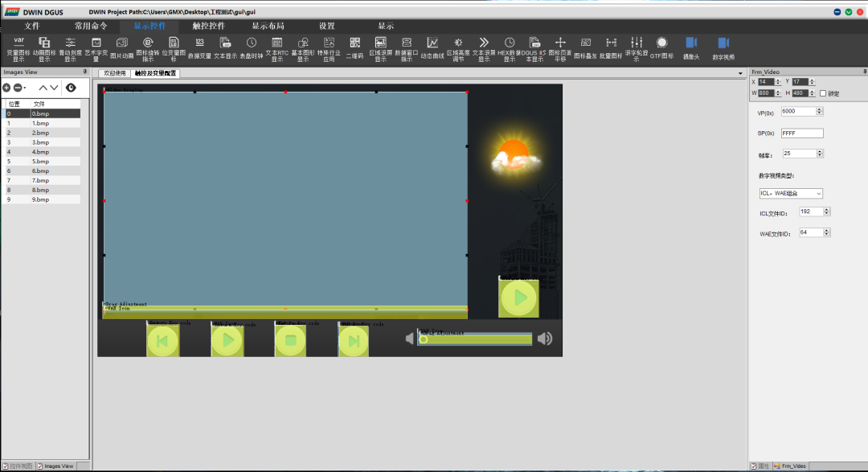Toggle the 锁定 lock checkbox
Screen dimensions: 868x472
[823, 93]
